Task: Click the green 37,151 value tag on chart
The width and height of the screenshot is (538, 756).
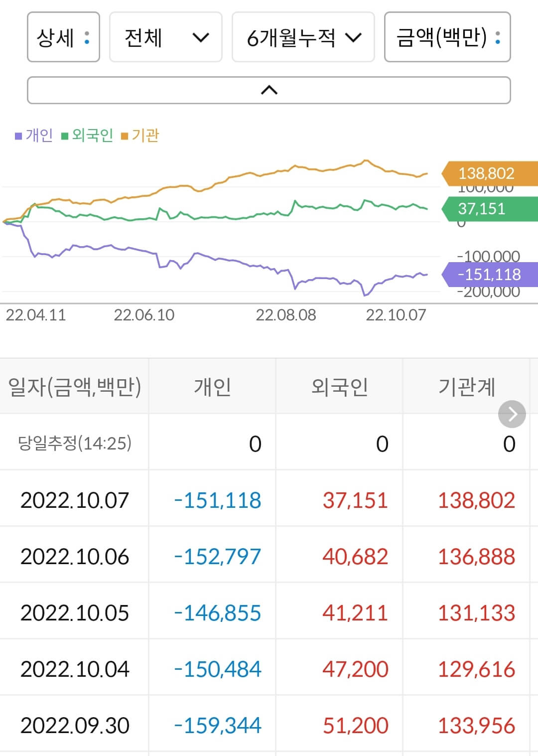Action: click(486, 209)
